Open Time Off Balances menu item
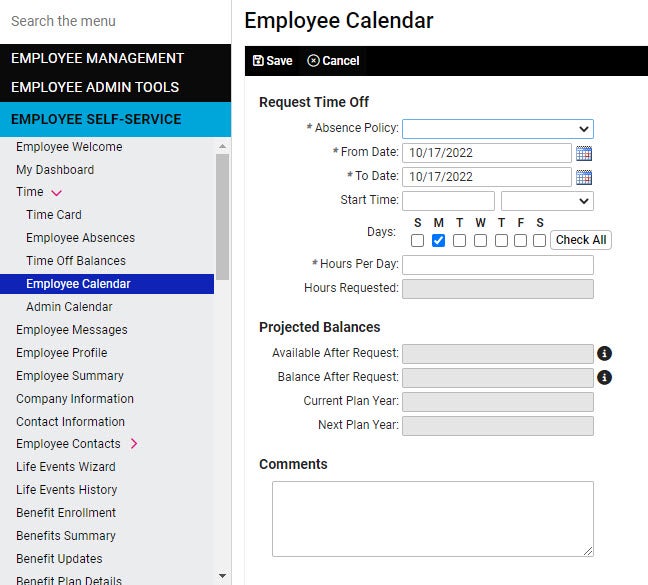Image resolution: width=648 pixels, height=585 pixels. (x=76, y=261)
